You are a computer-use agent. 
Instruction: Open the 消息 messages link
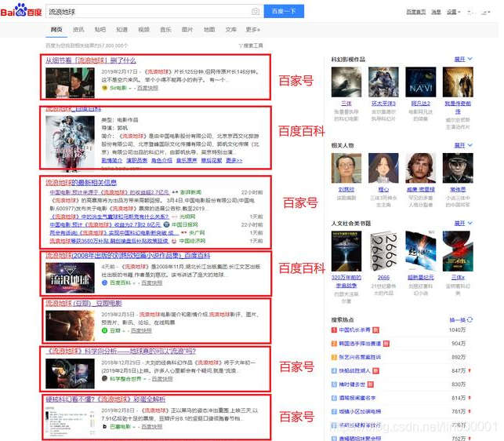[436, 12]
